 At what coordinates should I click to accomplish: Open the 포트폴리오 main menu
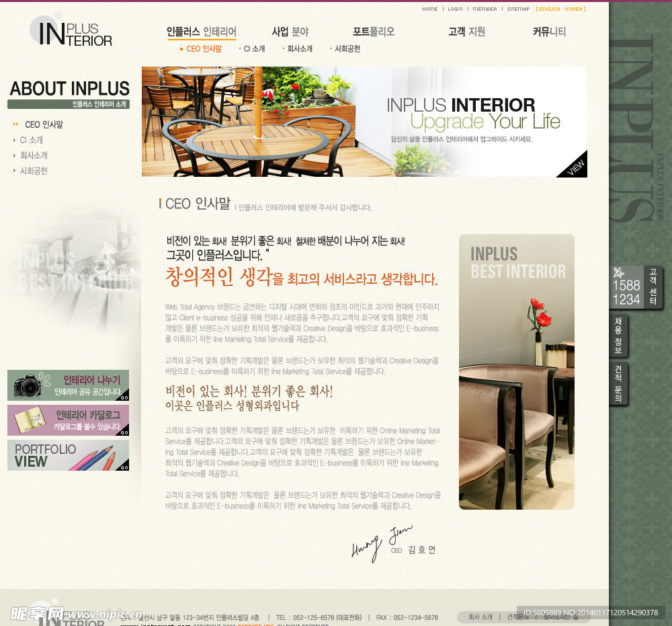(x=373, y=32)
